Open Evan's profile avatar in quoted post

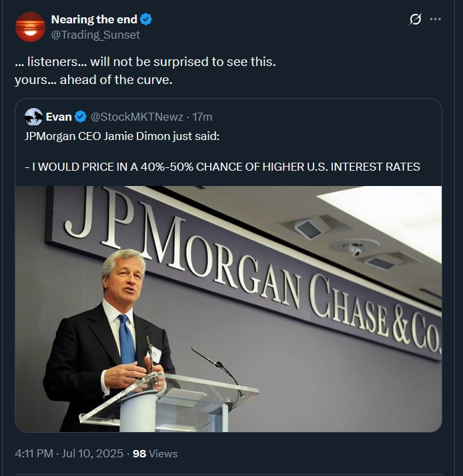[x=33, y=117]
